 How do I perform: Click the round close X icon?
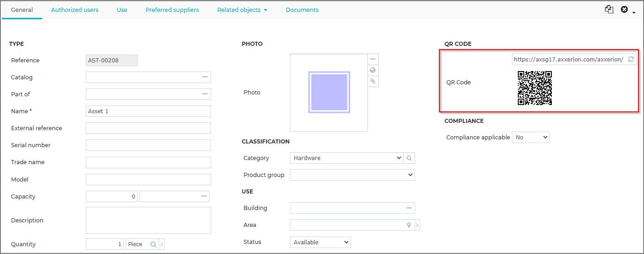(624, 9)
